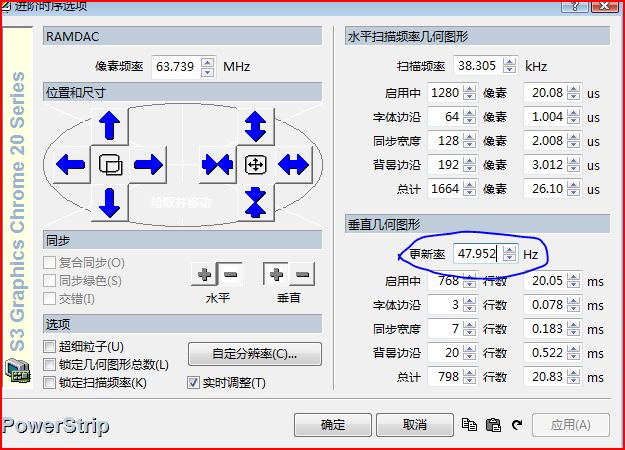Click the RAMDAC section header
The image size is (625, 450).
(183, 36)
